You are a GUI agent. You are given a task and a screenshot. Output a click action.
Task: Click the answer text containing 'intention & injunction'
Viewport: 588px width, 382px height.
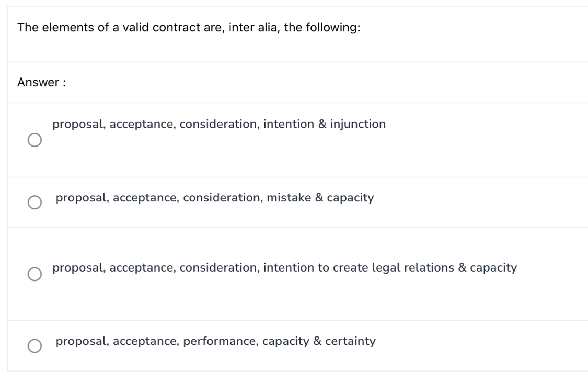tap(220, 124)
